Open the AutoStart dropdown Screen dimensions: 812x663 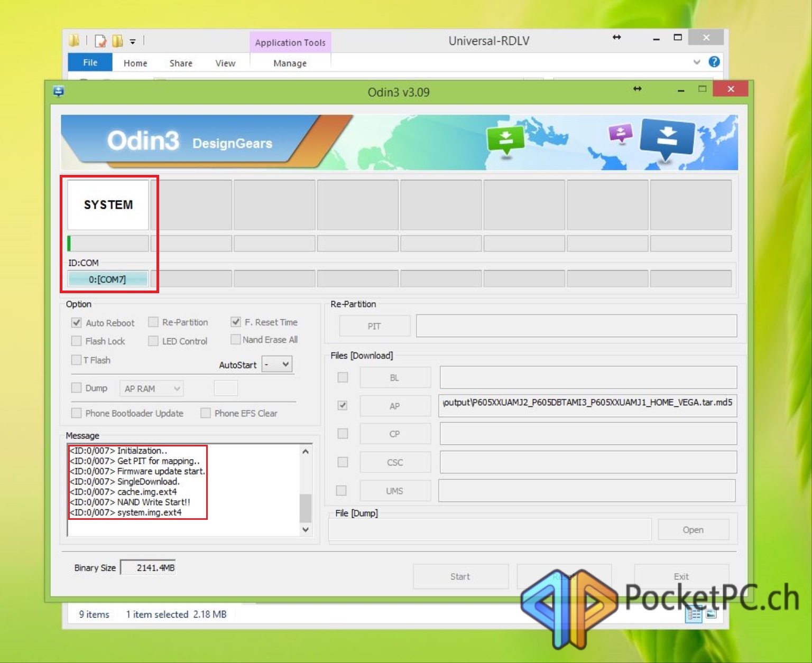point(277,364)
